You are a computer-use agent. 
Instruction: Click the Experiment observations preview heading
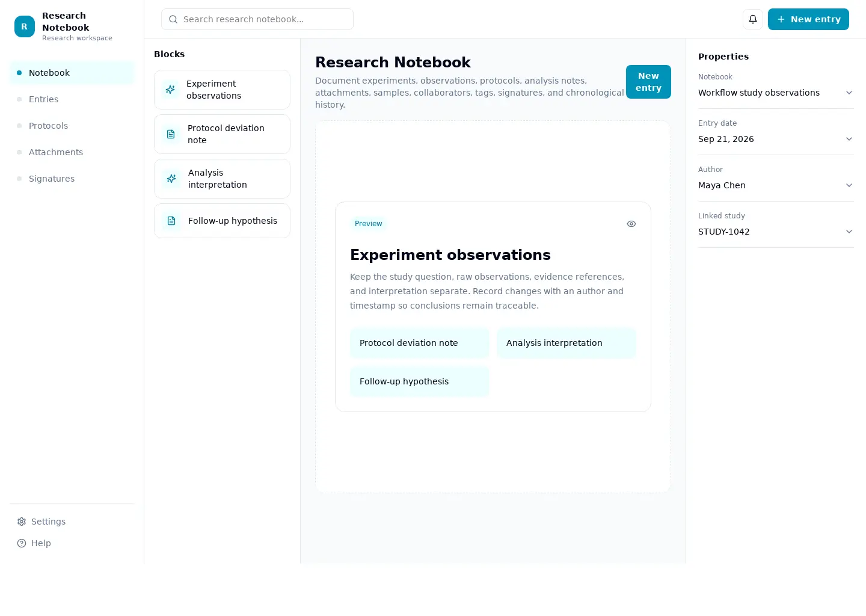[450, 255]
